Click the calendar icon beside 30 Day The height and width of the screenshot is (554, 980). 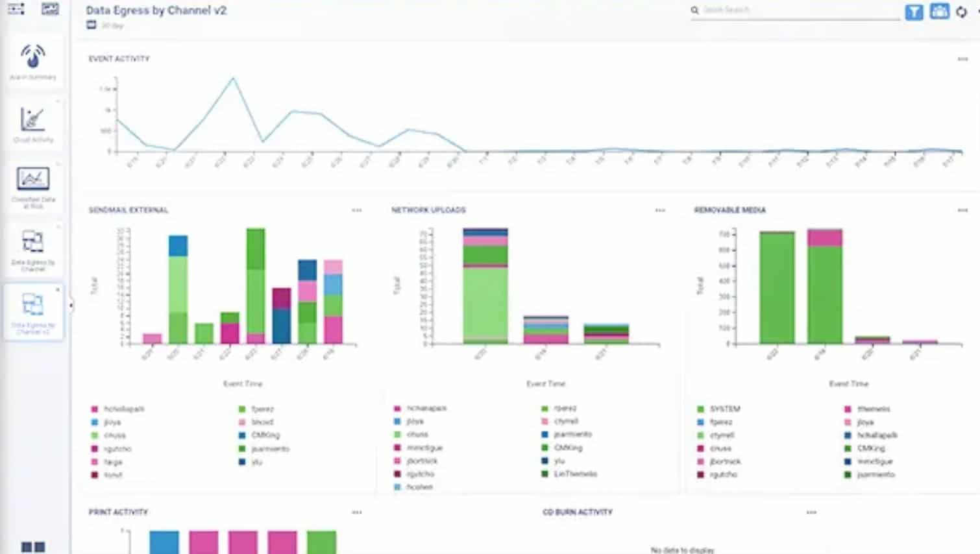pos(90,25)
